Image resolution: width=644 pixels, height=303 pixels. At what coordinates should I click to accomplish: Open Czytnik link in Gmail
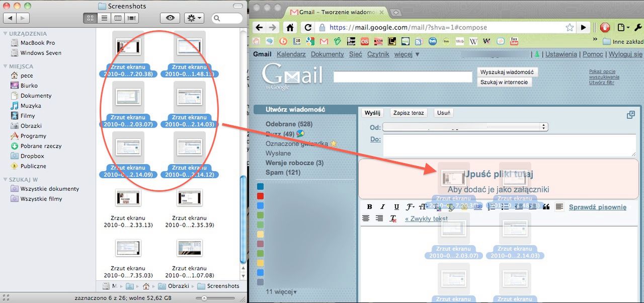tap(378, 54)
